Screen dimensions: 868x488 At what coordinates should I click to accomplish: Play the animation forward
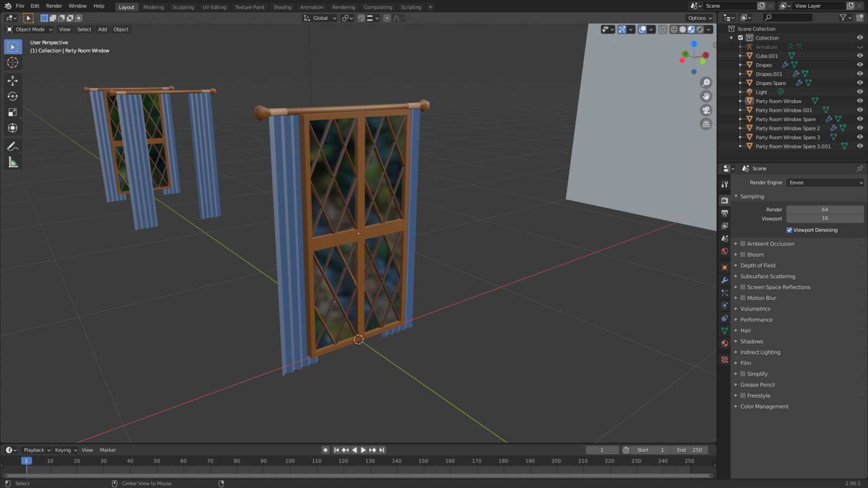point(363,450)
